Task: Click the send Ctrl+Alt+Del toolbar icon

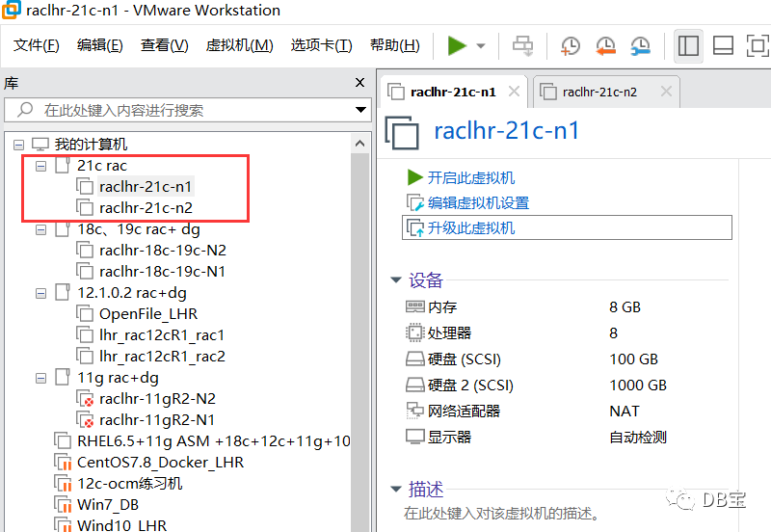Action: (x=522, y=45)
